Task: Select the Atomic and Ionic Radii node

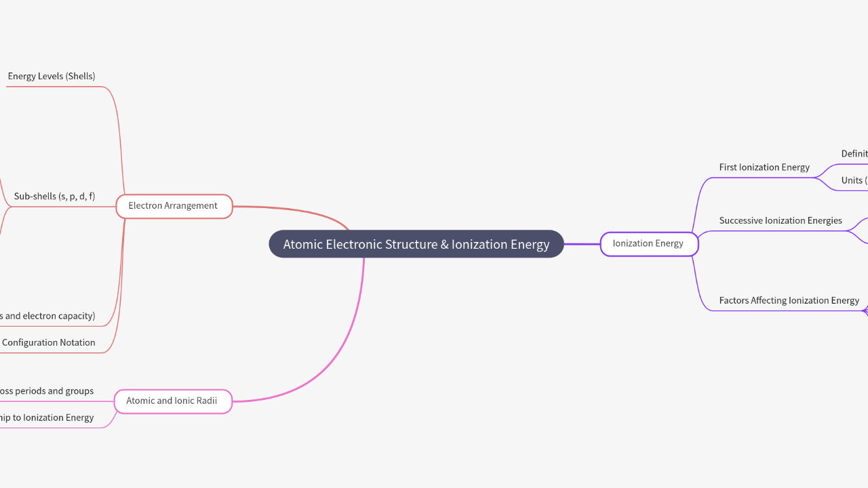Action: click(172, 401)
